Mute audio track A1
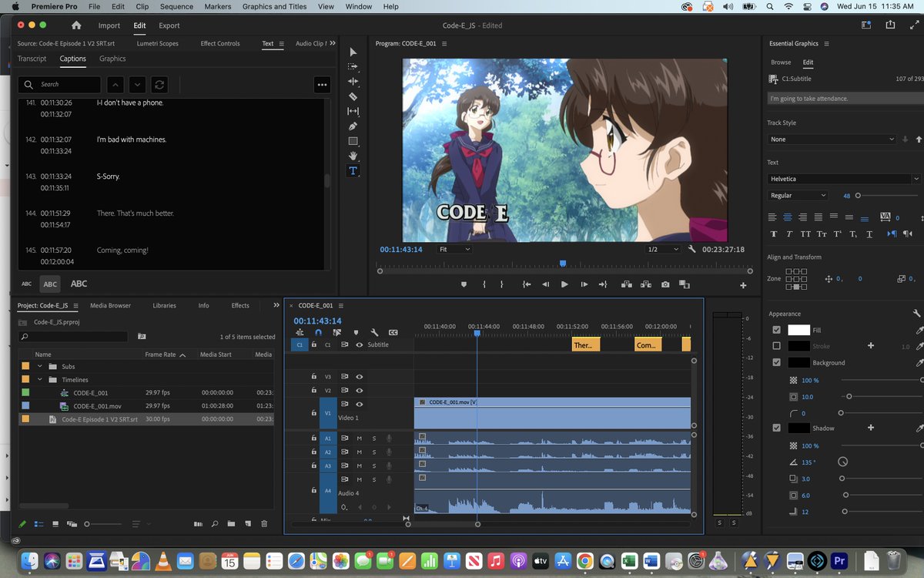The image size is (924, 578). pyautogui.click(x=359, y=438)
